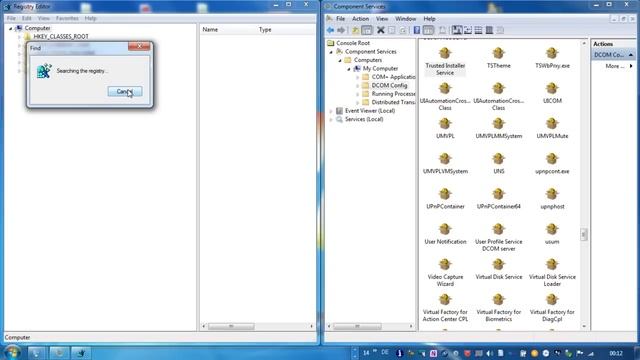Select the upnphost DCOM item
Image resolution: width=640 pixels, height=360 pixels.
tap(552, 199)
